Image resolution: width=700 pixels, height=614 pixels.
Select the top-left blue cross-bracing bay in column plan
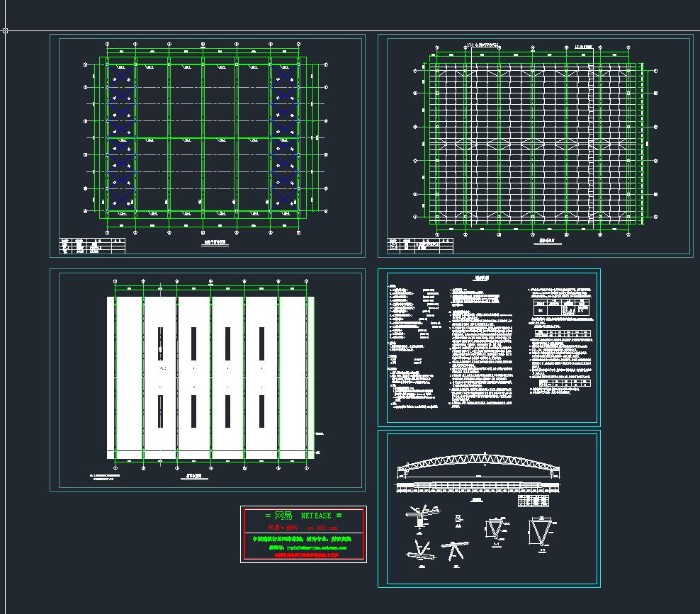121,76
